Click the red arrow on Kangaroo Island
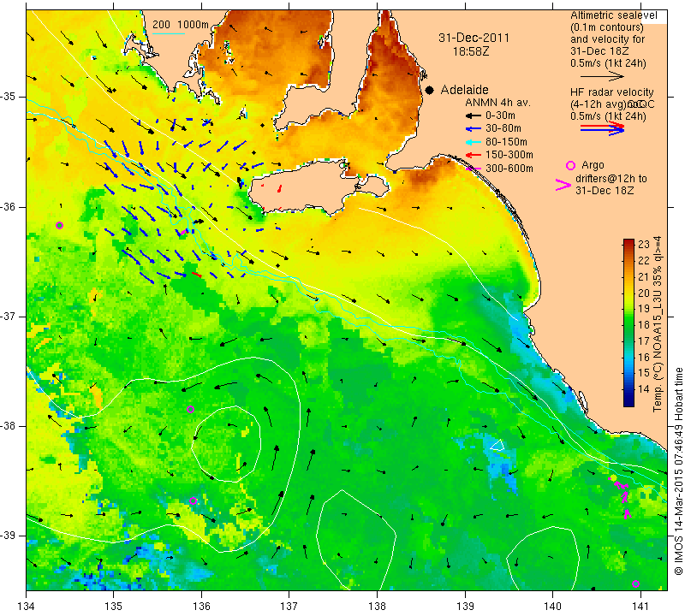The image size is (685, 616). point(280,189)
